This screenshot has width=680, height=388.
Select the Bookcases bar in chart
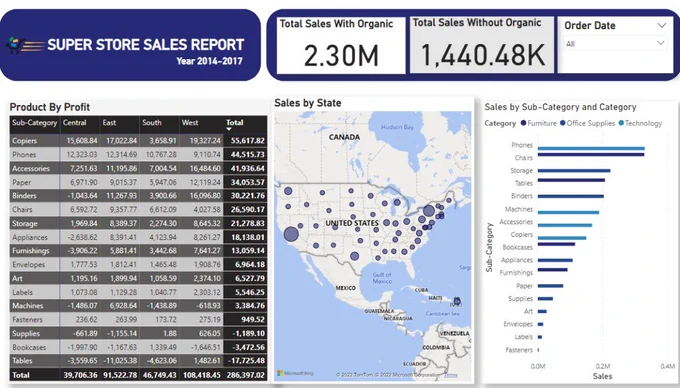(x=556, y=244)
